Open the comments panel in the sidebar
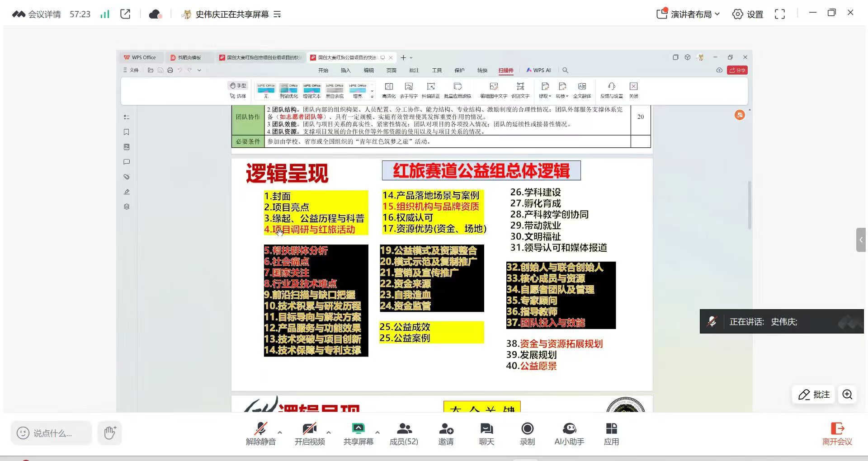 (127, 162)
